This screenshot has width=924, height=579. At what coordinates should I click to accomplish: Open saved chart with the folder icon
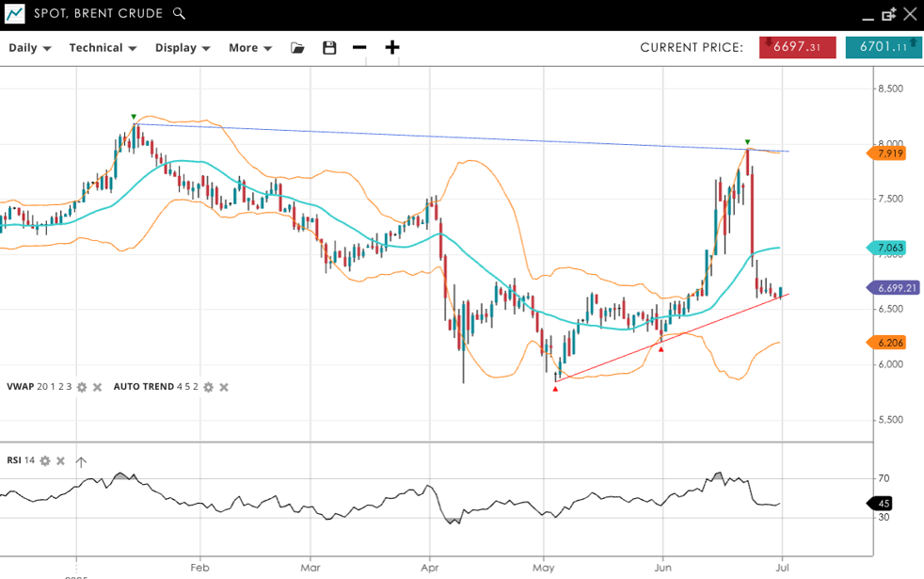(x=297, y=48)
